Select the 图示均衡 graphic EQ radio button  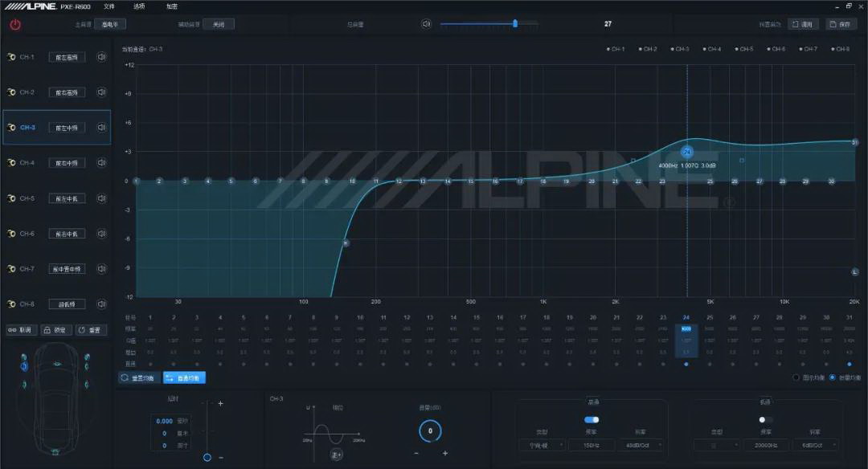[x=796, y=377]
